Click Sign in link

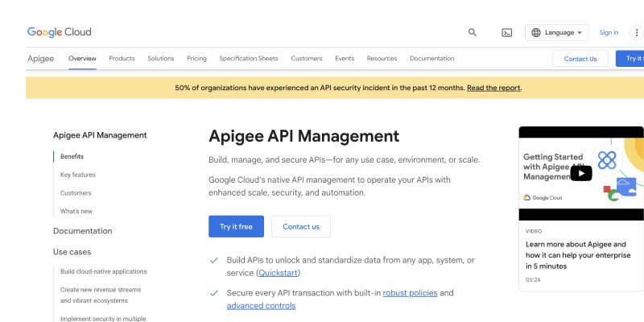click(x=609, y=32)
